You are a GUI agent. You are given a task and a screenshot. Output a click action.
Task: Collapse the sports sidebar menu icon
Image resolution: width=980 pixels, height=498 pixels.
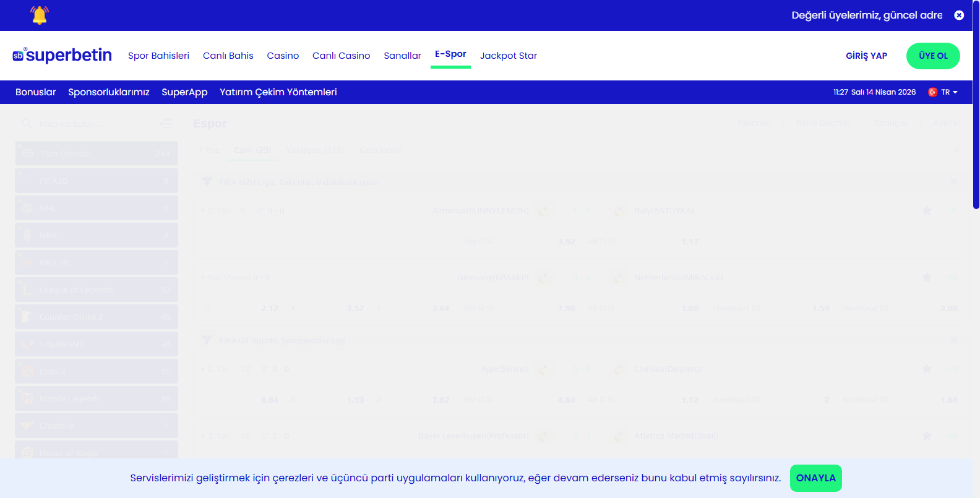pyautogui.click(x=166, y=124)
